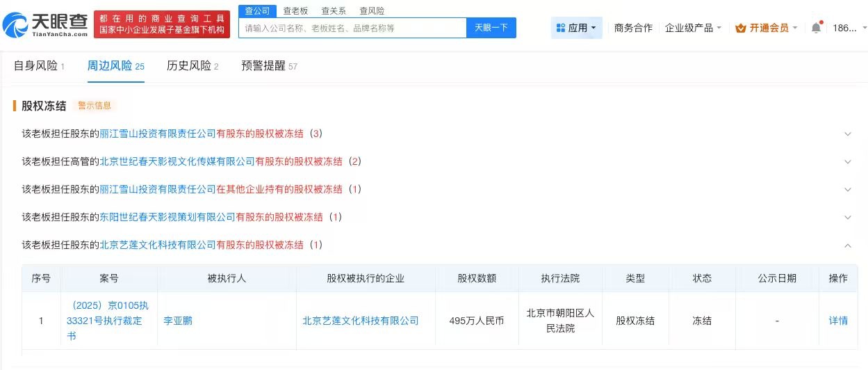Click the TianYanCha logo
The width and height of the screenshot is (868, 370).
(x=46, y=24)
